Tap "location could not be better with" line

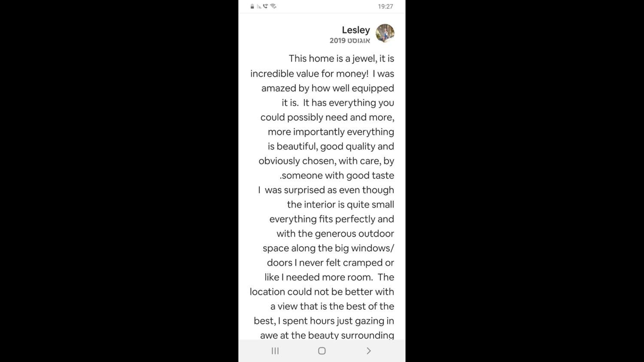click(322, 292)
